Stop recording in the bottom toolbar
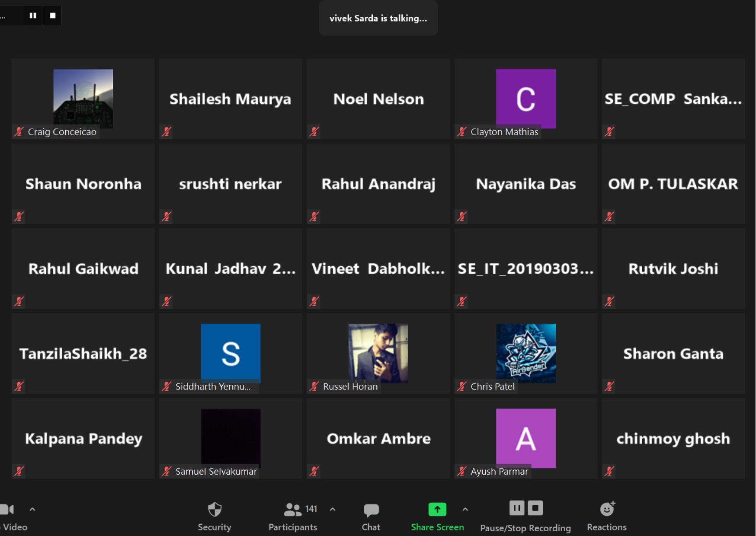 (535, 508)
